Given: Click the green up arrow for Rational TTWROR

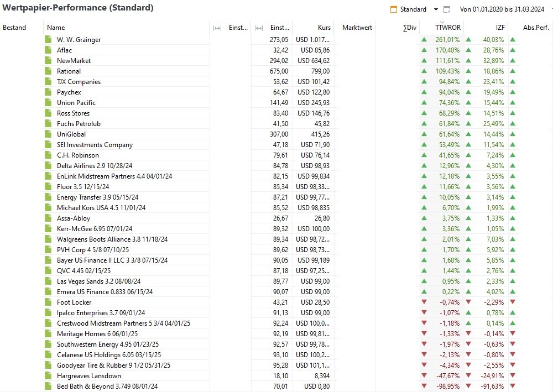Looking at the screenshot, I should 424,71.
